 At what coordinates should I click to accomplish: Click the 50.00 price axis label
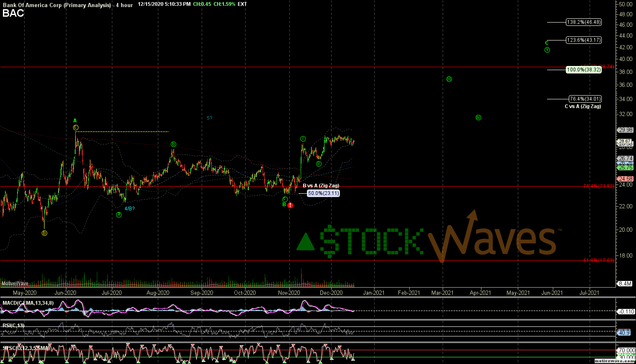tap(626, 4)
